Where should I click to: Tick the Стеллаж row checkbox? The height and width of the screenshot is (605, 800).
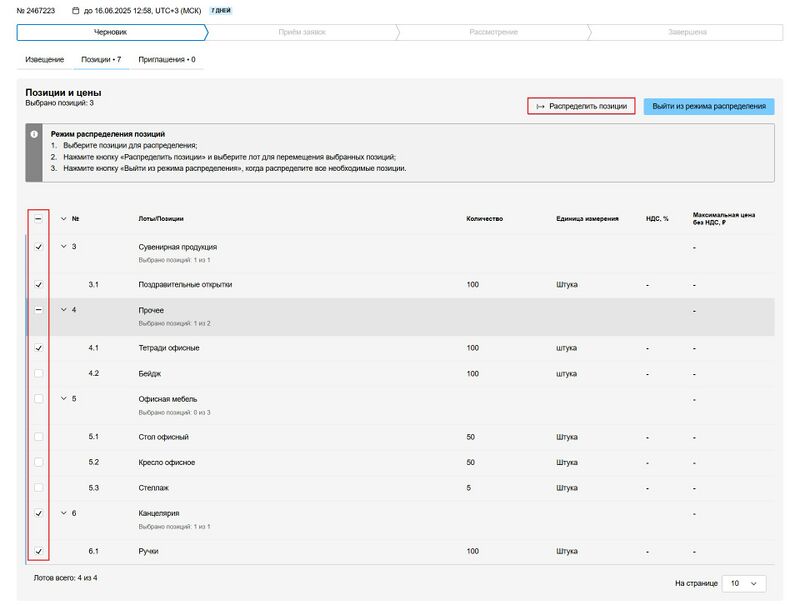tap(39, 488)
